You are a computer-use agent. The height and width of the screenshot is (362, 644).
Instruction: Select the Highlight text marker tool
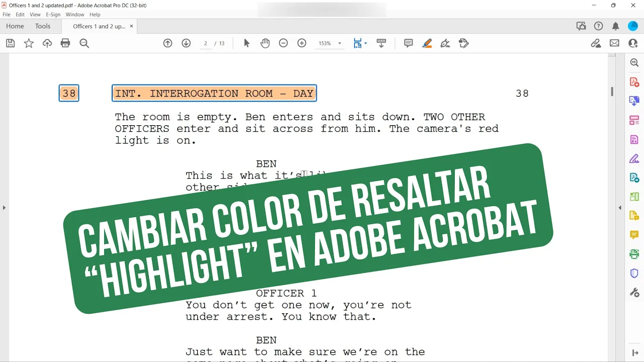click(427, 43)
